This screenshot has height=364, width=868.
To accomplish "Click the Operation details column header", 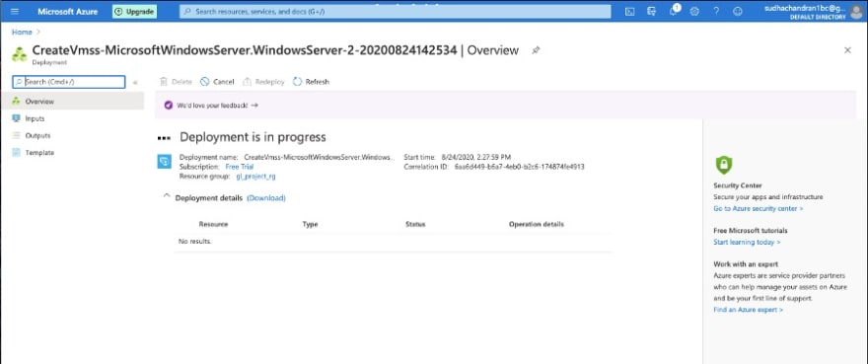I will tap(537, 224).
